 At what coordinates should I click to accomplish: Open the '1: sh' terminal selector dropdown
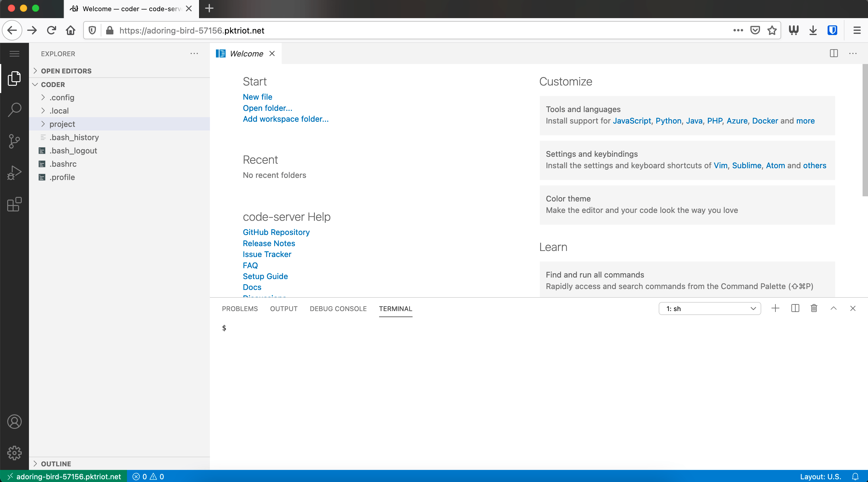[x=710, y=308]
